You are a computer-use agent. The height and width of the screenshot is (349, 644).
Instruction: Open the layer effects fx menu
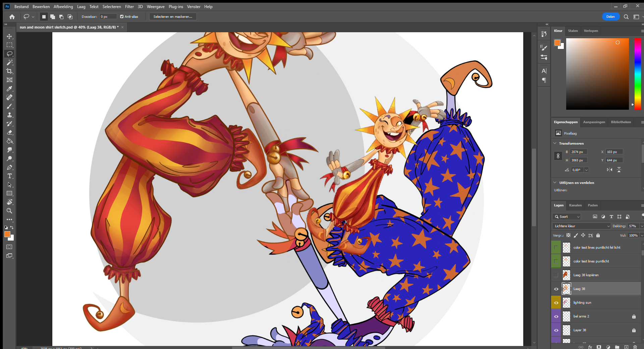(590, 347)
